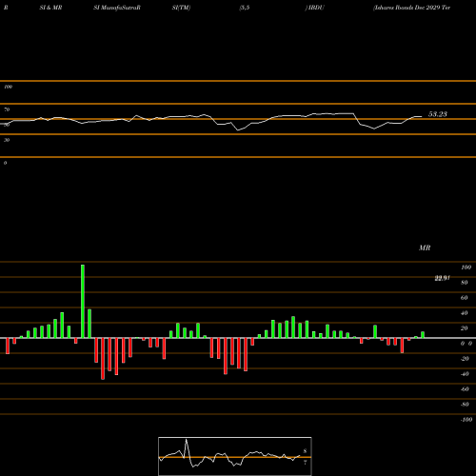
Task: Click the RSI line endpoint near 53.23
Action: coord(422,116)
